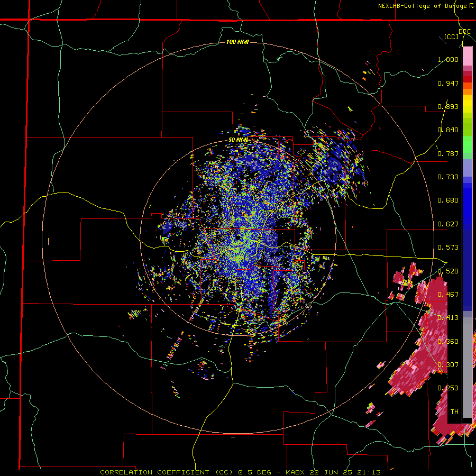This screenshot has width=476, height=476.
Task: Click the [CC] legend heading
Action: pyautogui.click(x=452, y=36)
